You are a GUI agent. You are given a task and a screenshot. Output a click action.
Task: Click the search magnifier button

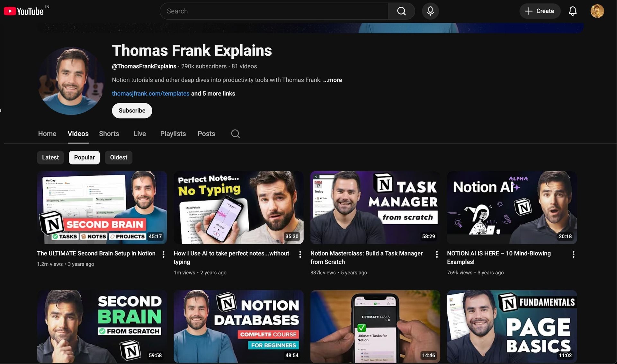[401, 11]
